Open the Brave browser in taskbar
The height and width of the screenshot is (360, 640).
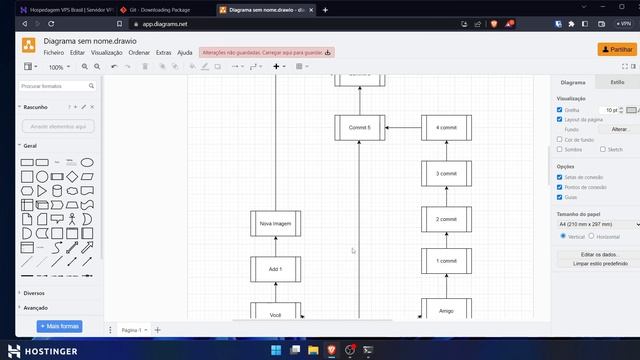pyautogui.click(x=331, y=350)
